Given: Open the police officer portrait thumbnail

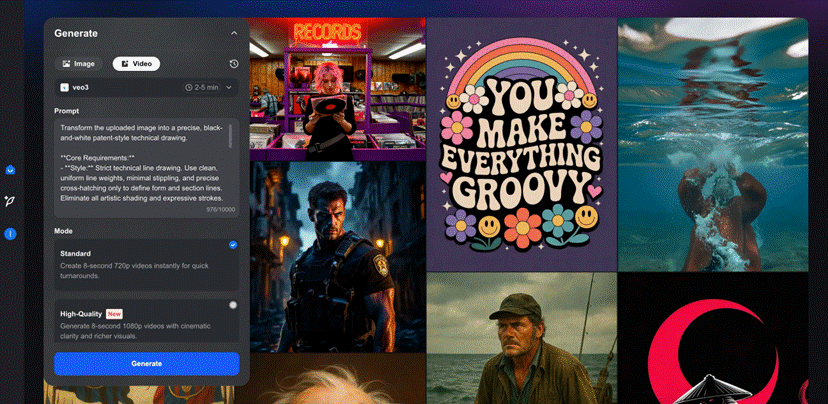Looking at the screenshot, I should coord(337,256).
